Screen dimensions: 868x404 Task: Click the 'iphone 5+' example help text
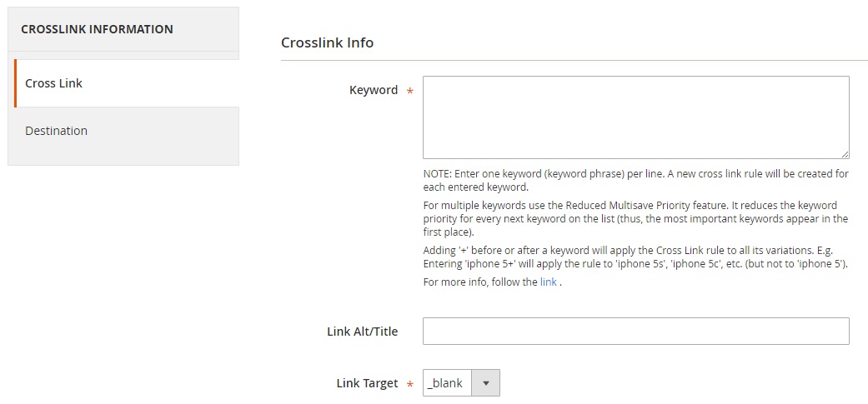point(635,257)
